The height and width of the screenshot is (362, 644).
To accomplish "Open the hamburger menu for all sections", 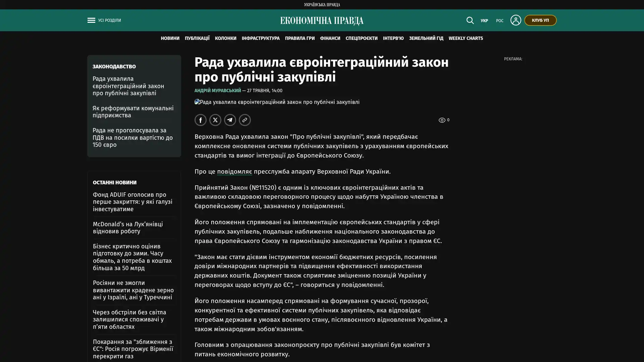I will (91, 20).
